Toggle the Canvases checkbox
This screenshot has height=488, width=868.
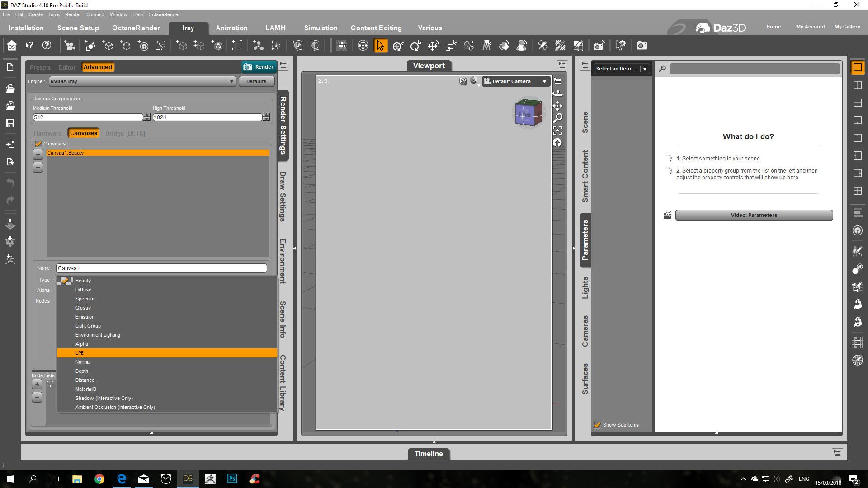pyautogui.click(x=38, y=144)
